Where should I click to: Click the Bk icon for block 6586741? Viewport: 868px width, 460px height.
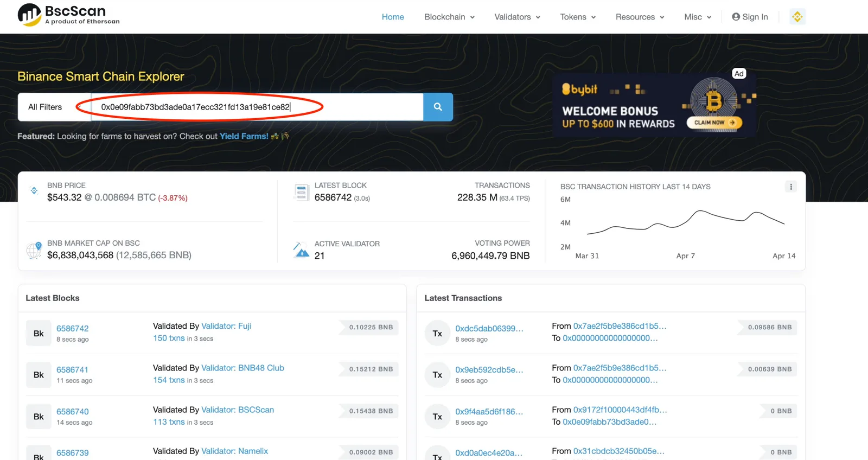(39, 375)
